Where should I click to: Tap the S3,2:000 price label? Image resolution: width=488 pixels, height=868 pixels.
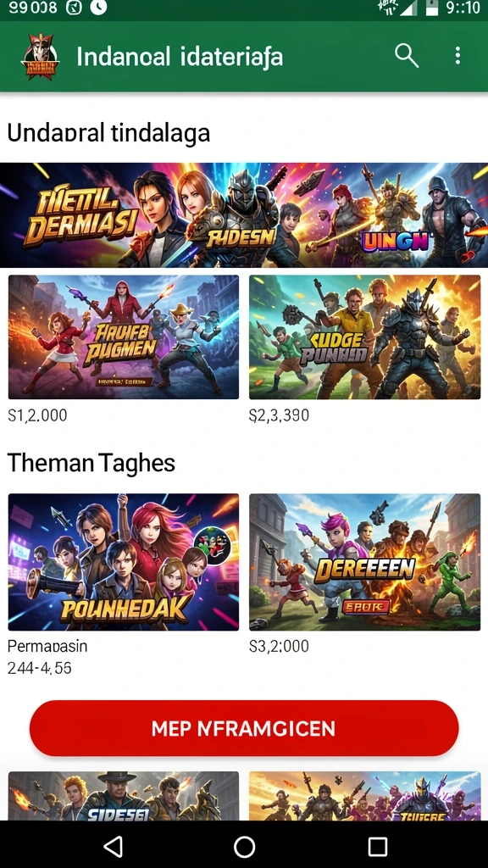(279, 646)
